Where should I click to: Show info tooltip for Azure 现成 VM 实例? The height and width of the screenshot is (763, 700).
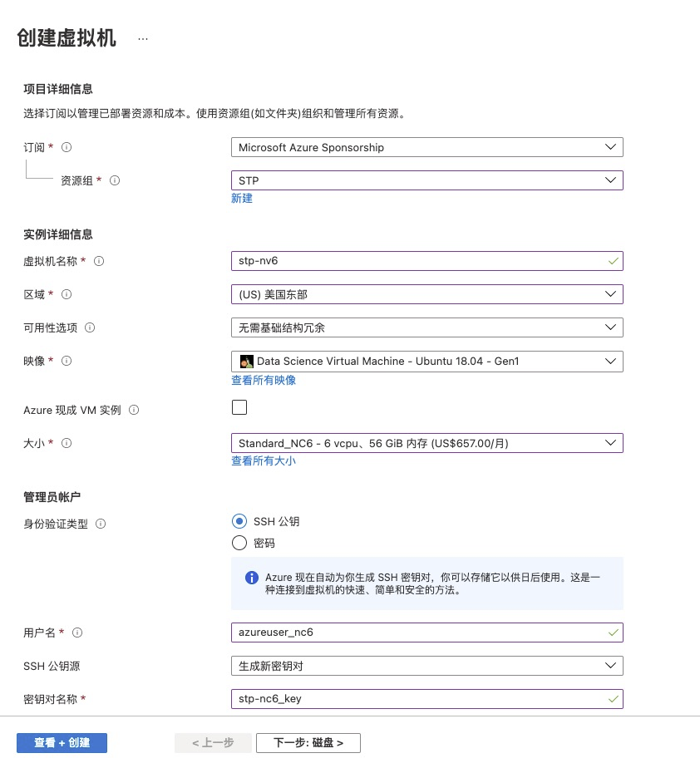pyautogui.click(x=134, y=410)
